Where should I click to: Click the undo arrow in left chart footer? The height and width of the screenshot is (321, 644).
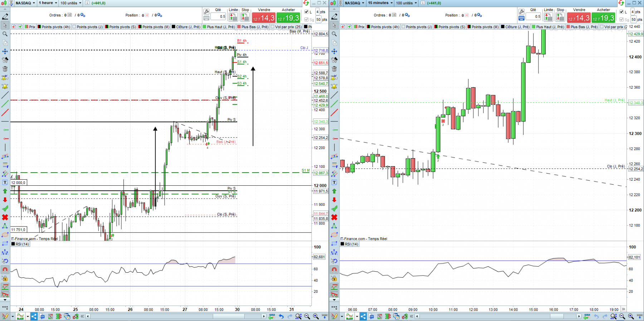click(281, 316)
